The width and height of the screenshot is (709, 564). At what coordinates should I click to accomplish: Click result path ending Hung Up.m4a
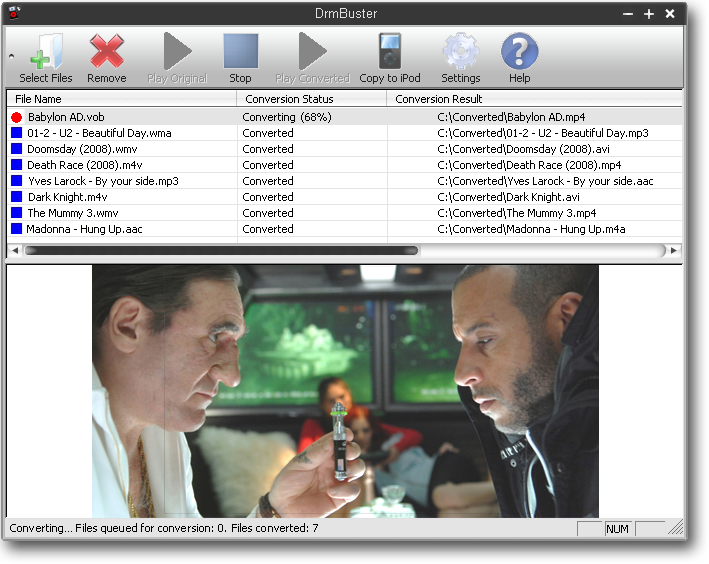click(x=531, y=229)
